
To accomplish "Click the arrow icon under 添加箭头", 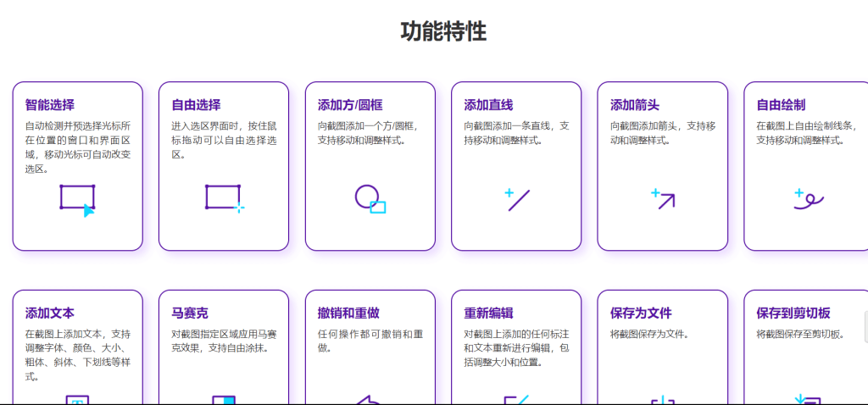I will 663,199.
